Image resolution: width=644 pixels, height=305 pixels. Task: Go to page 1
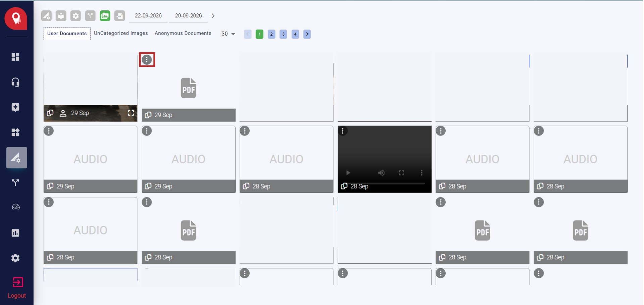point(259,34)
